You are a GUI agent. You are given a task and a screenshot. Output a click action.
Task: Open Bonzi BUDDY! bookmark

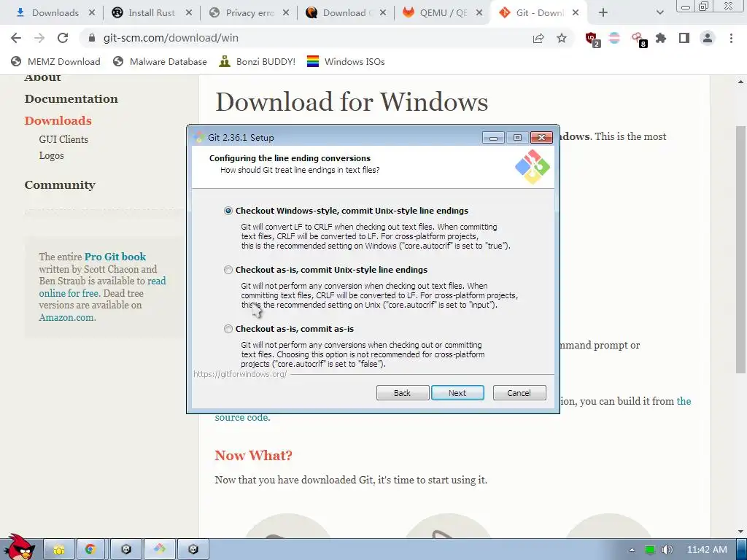pos(258,61)
